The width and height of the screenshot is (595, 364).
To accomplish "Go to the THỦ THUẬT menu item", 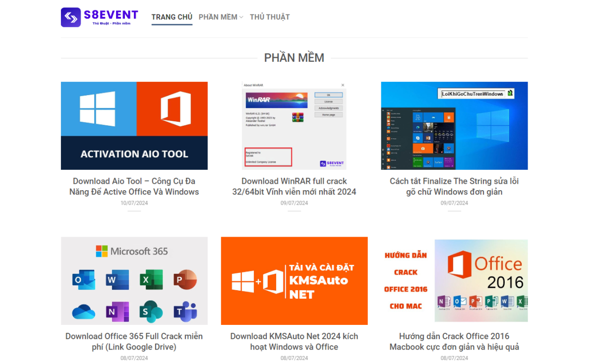I will click(x=270, y=17).
